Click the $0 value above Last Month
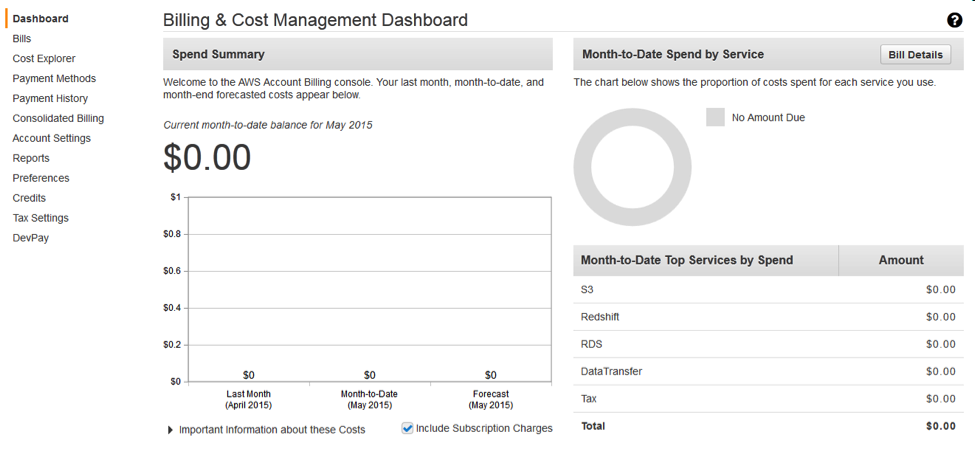Image resolution: width=975 pixels, height=449 pixels. point(249,375)
